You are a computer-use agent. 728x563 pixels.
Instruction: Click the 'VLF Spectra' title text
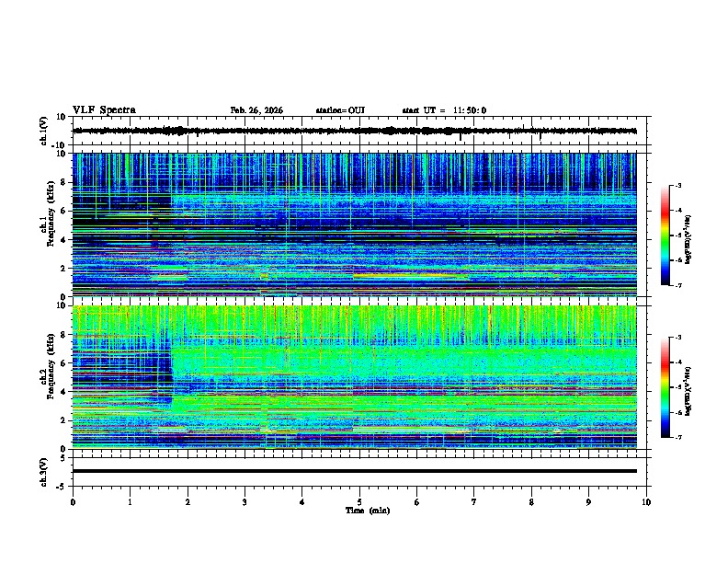(104, 110)
